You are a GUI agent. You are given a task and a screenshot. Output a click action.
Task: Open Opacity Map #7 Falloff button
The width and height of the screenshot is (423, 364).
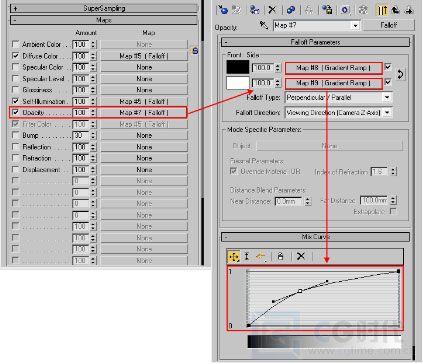144,113
